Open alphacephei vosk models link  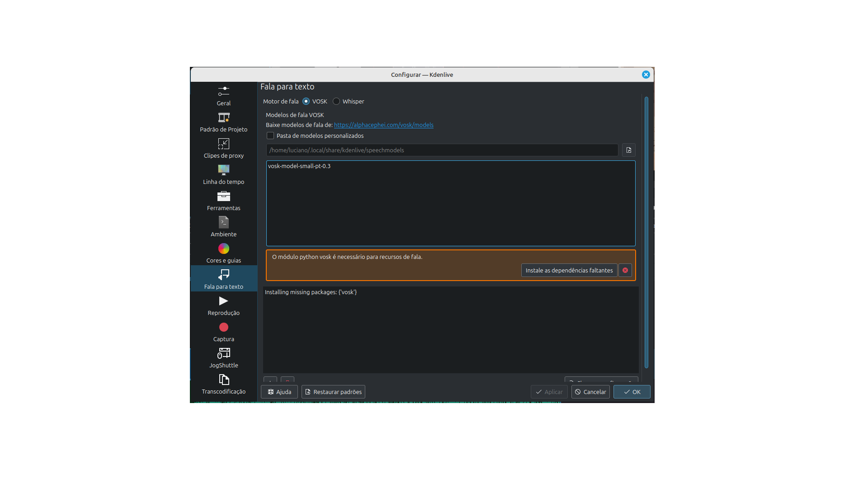(x=383, y=125)
